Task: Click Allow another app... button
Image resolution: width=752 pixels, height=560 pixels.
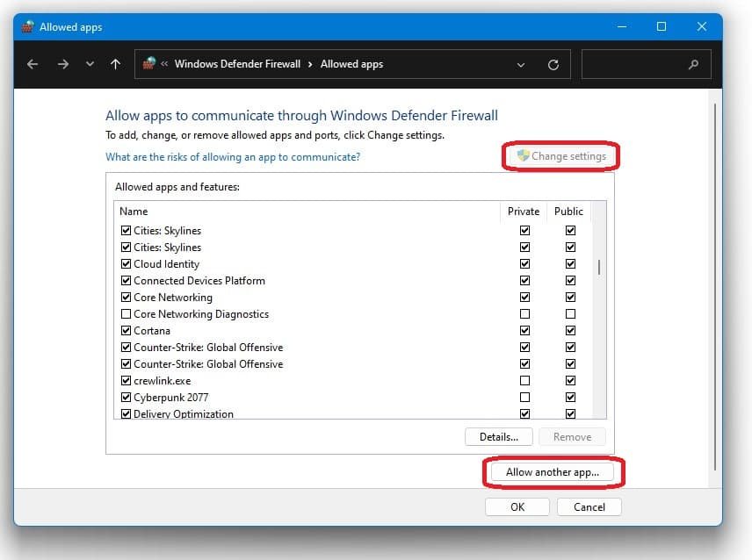Action: coord(553,472)
